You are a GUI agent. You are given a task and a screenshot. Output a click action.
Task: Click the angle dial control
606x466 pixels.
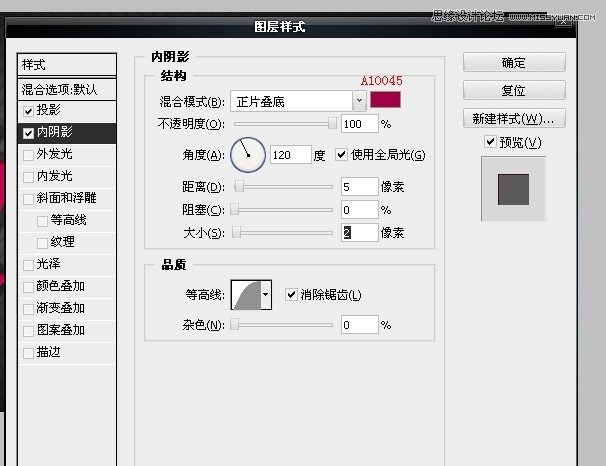click(x=248, y=155)
